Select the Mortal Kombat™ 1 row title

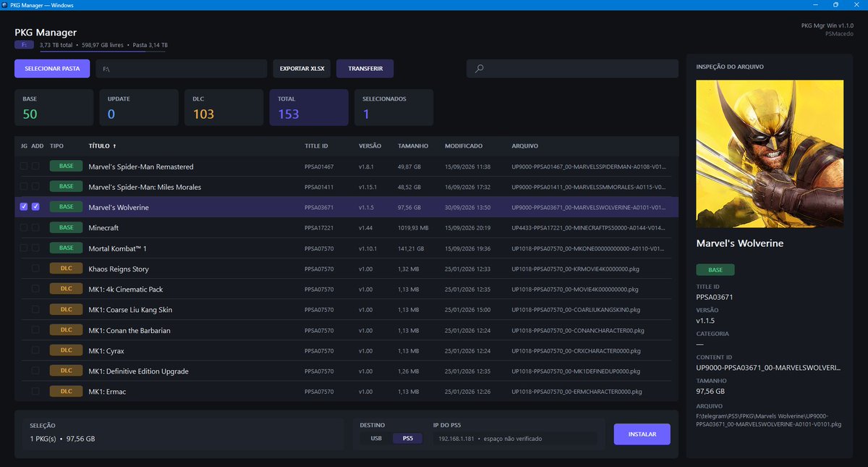tap(118, 248)
